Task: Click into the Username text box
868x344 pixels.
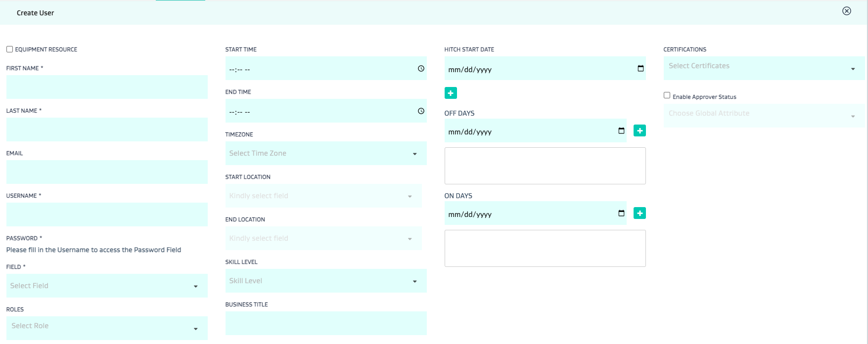Action: [x=106, y=215]
